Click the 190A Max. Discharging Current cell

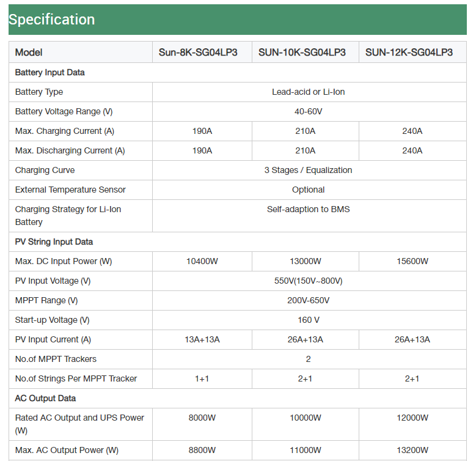point(202,150)
